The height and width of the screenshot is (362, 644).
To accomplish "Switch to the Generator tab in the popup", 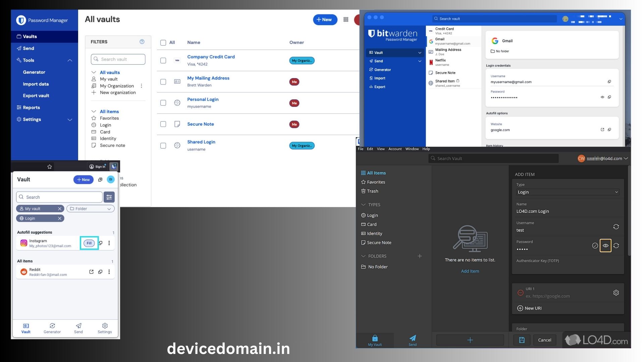I will (x=52, y=328).
